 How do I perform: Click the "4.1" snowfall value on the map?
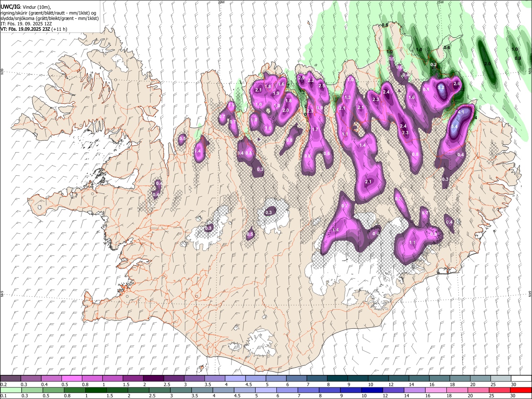point(461,112)
